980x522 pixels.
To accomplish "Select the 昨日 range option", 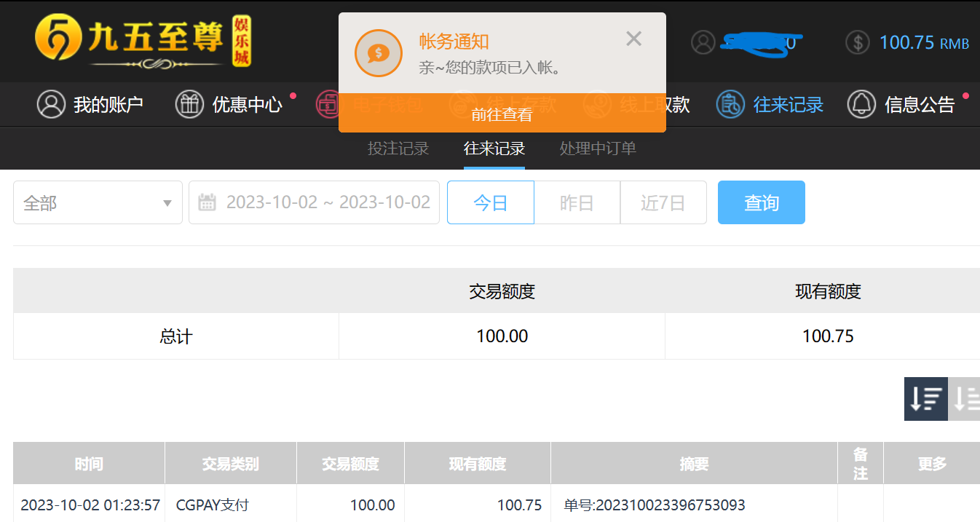I will pos(577,202).
